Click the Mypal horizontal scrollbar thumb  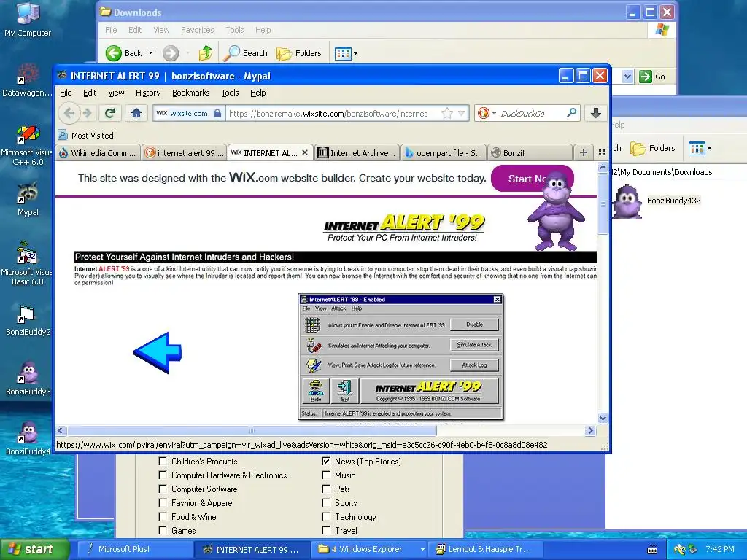252,430
